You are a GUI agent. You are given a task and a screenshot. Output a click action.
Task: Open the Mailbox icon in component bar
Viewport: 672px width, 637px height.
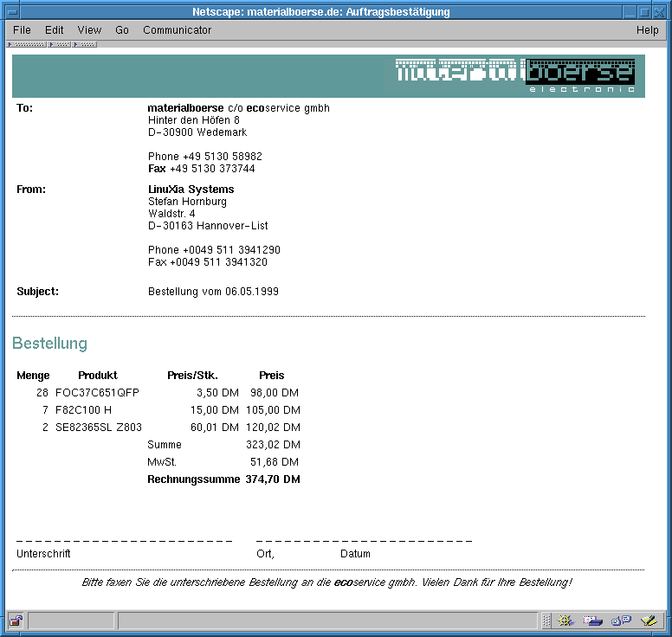coord(593,621)
